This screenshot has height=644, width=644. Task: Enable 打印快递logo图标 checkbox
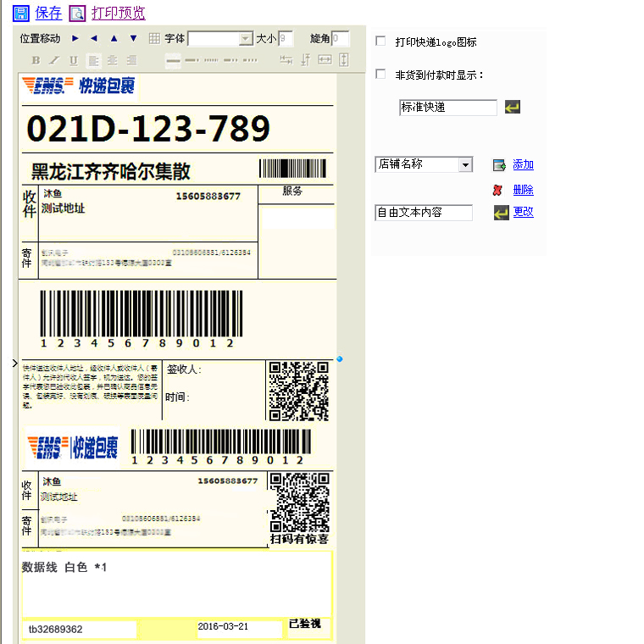click(380, 42)
